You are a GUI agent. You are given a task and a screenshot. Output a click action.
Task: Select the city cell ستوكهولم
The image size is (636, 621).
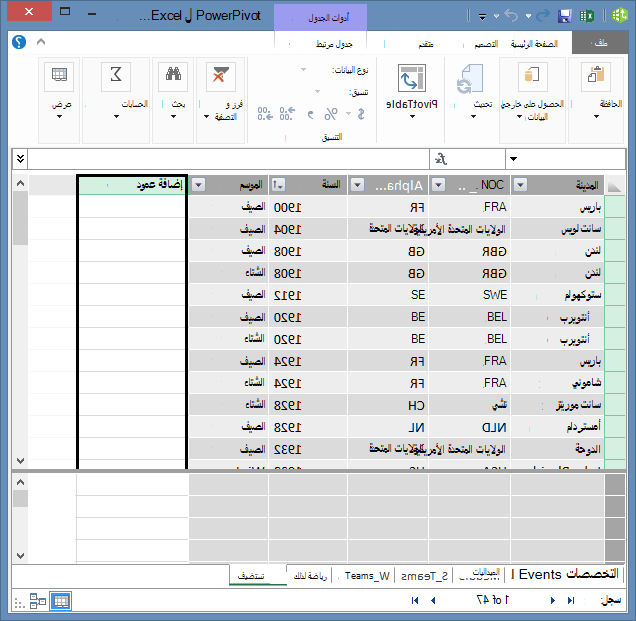[557, 295]
